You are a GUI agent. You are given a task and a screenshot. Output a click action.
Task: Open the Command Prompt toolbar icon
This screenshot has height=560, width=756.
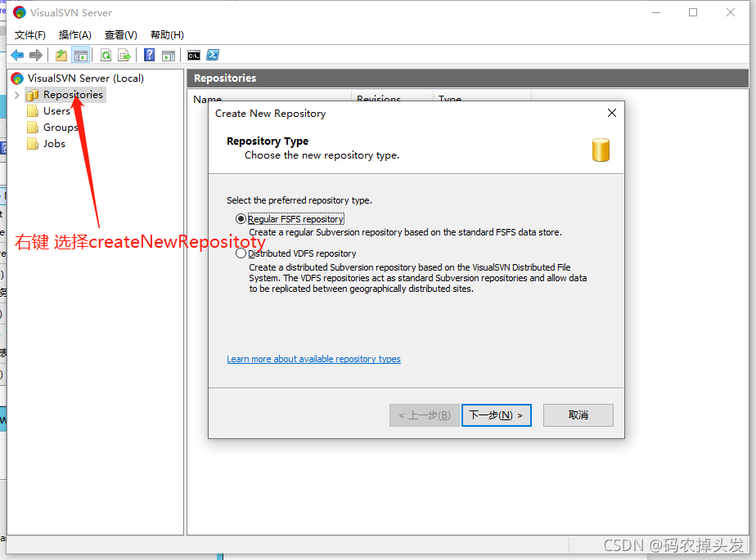[194, 56]
